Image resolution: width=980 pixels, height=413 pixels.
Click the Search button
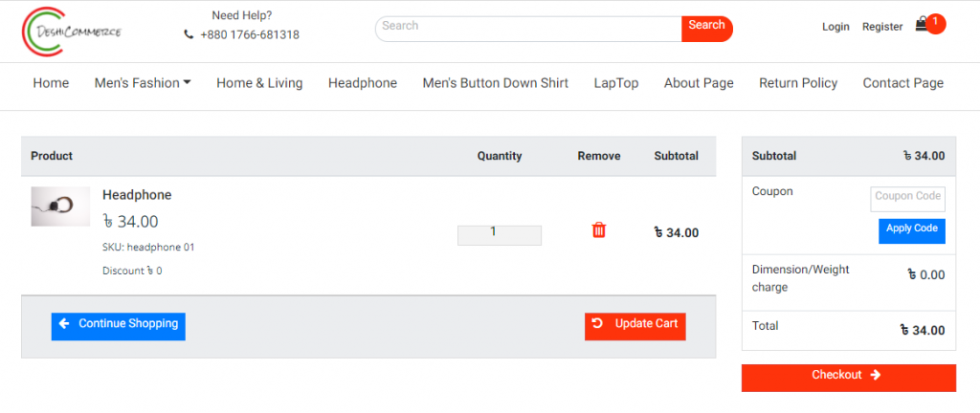[x=707, y=29]
